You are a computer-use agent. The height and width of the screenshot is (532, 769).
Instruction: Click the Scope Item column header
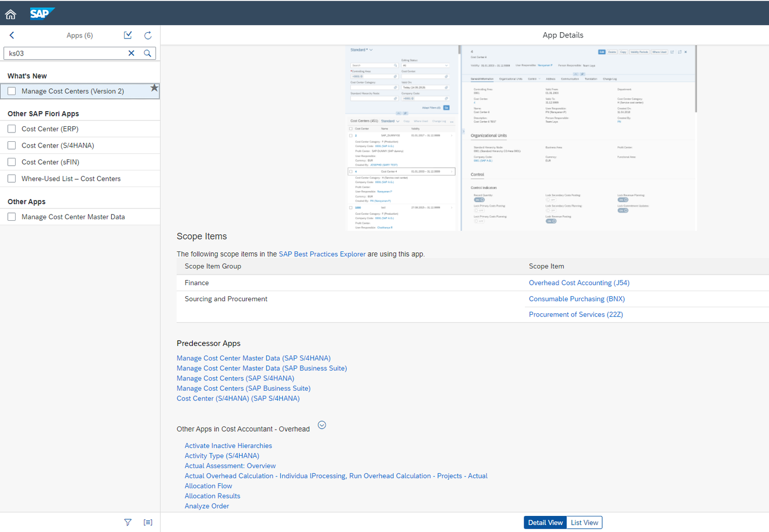[x=546, y=266]
